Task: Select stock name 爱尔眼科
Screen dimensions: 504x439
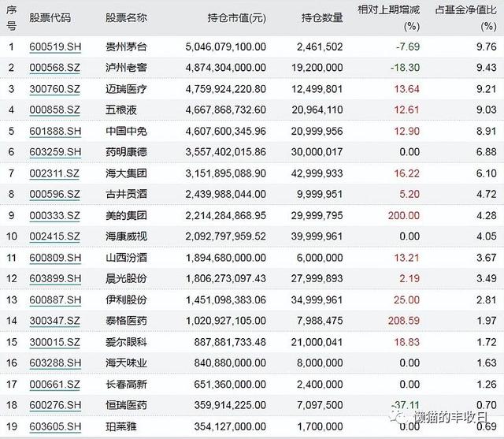Action: [126, 342]
